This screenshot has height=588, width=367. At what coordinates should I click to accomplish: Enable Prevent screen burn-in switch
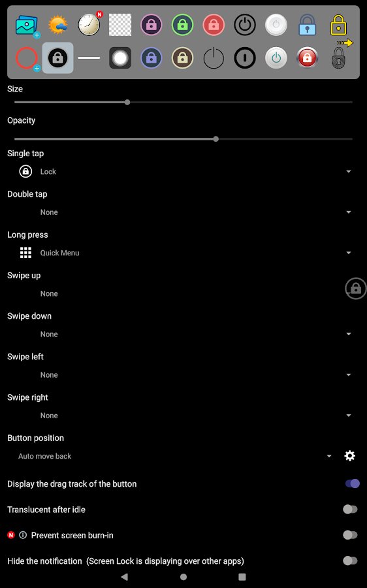point(350,535)
